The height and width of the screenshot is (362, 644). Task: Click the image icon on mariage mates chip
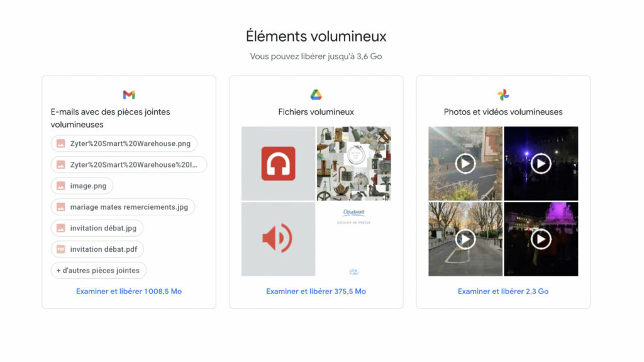tap(61, 207)
